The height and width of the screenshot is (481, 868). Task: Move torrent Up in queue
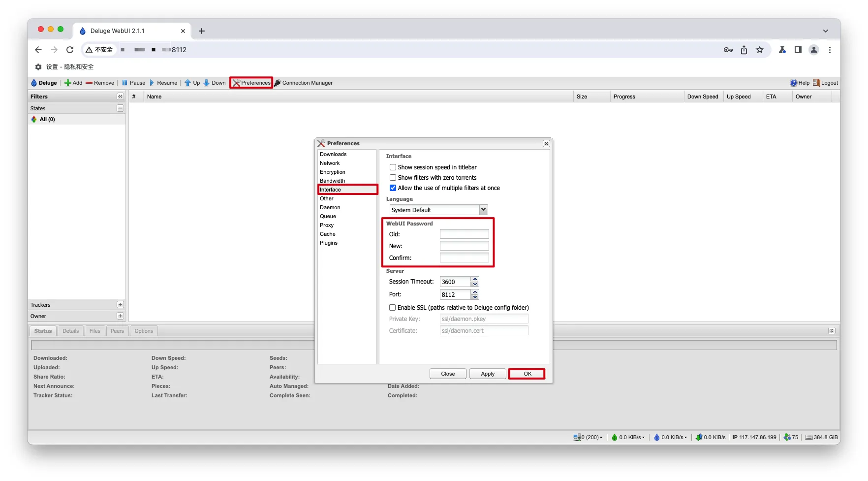click(x=192, y=83)
